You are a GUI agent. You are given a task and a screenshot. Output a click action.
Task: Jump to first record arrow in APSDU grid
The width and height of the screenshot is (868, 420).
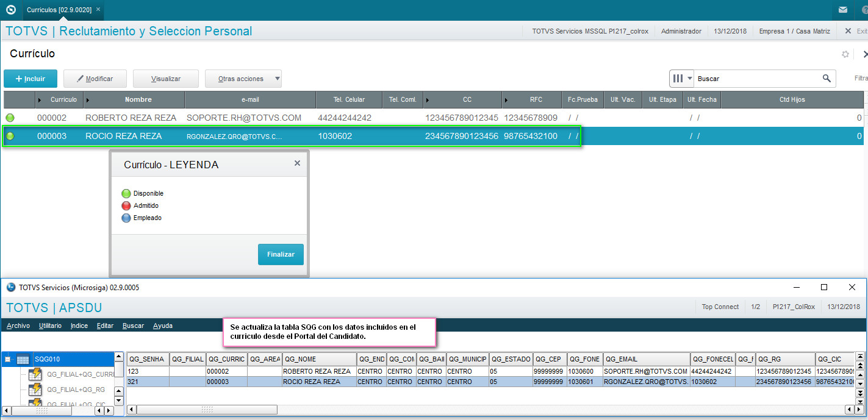coord(860,356)
